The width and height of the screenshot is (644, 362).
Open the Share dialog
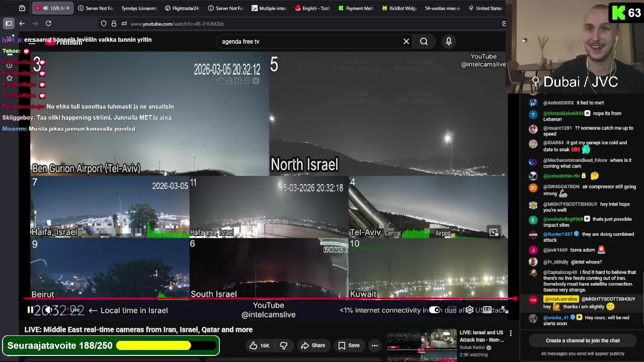(x=313, y=345)
